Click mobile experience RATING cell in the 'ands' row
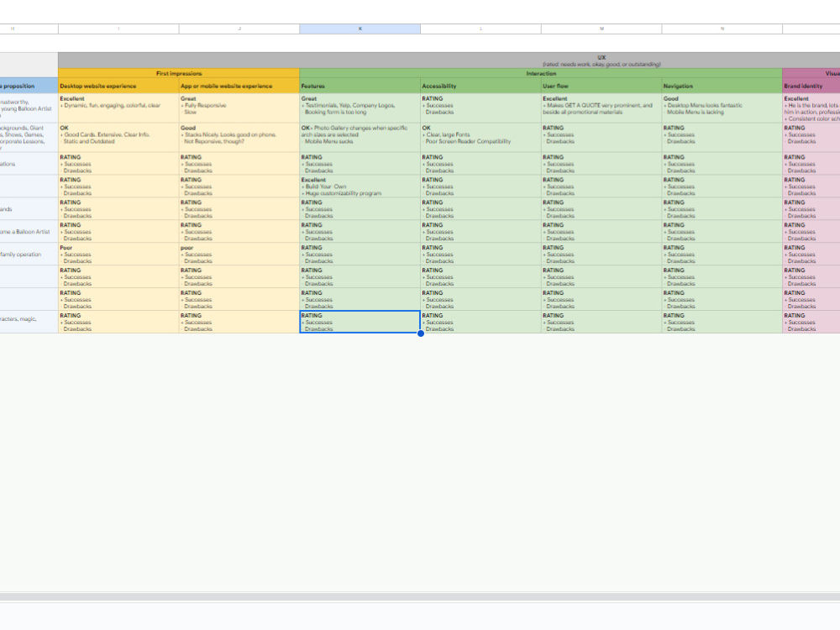Image resolution: width=840 pixels, height=630 pixels. coord(239,209)
